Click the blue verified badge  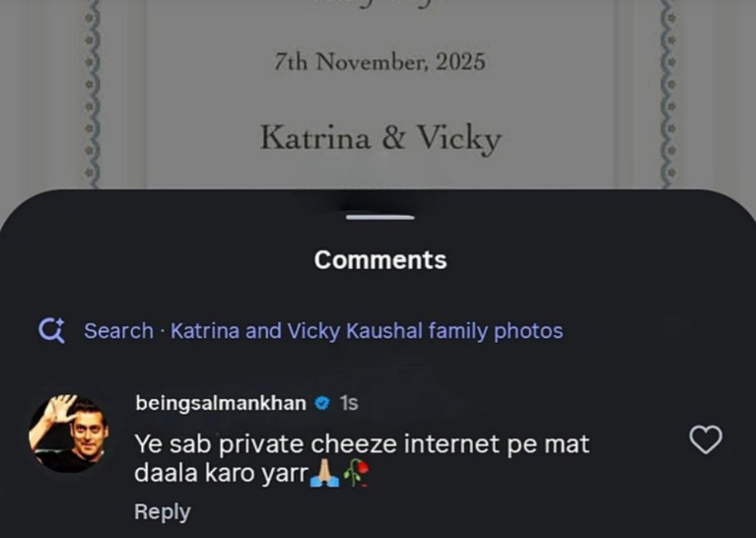[x=321, y=403]
